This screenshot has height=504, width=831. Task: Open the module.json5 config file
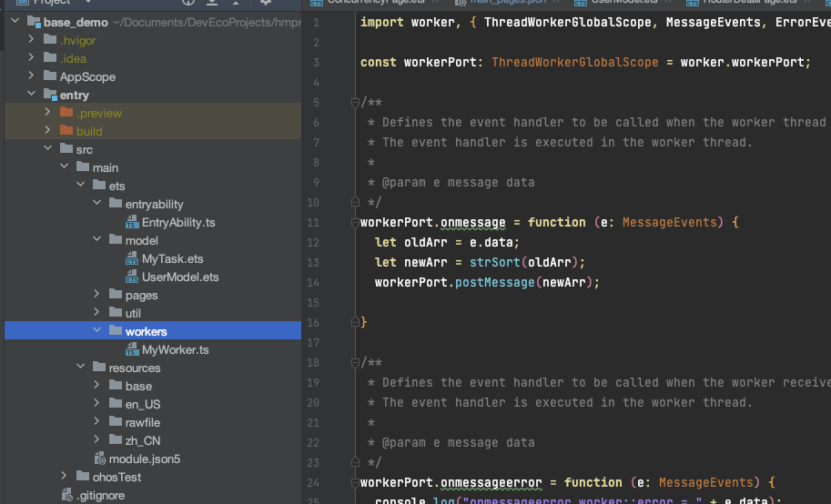point(144,459)
